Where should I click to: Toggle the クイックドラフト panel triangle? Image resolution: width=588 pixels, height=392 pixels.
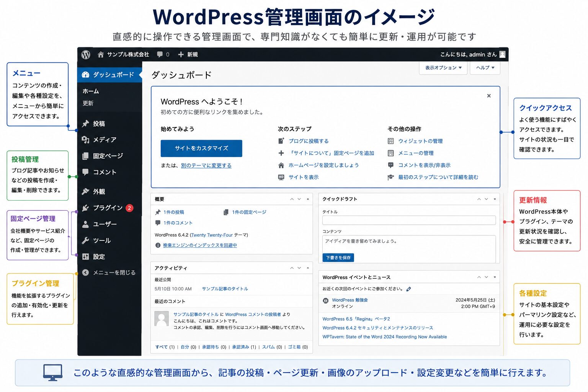pos(495,199)
